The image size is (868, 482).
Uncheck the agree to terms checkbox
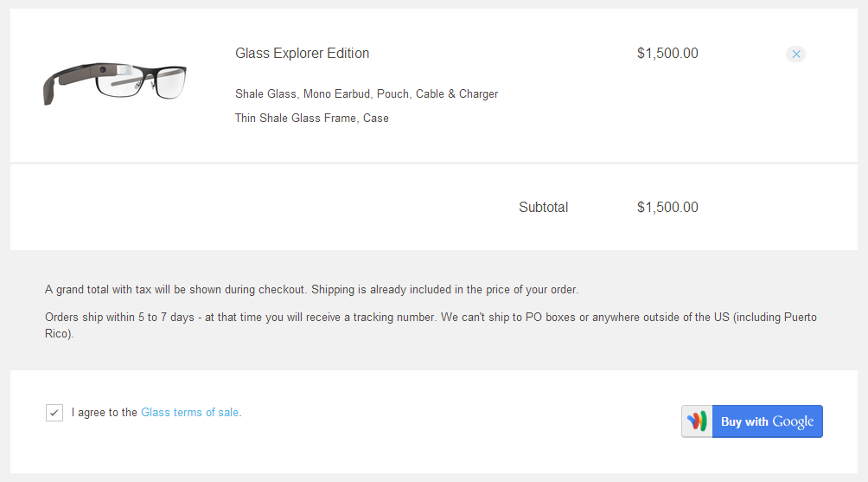pos(54,412)
